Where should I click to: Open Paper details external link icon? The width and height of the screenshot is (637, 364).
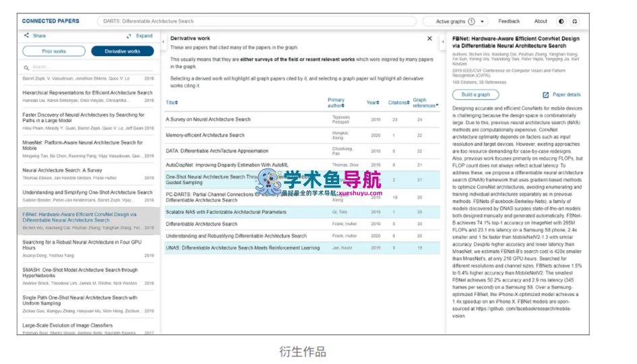(546, 95)
